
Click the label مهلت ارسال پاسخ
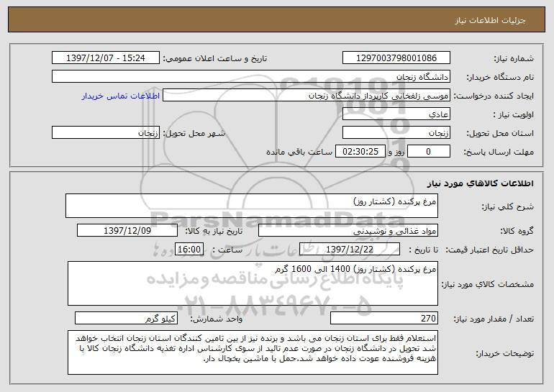pyautogui.click(x=499, y=152)
